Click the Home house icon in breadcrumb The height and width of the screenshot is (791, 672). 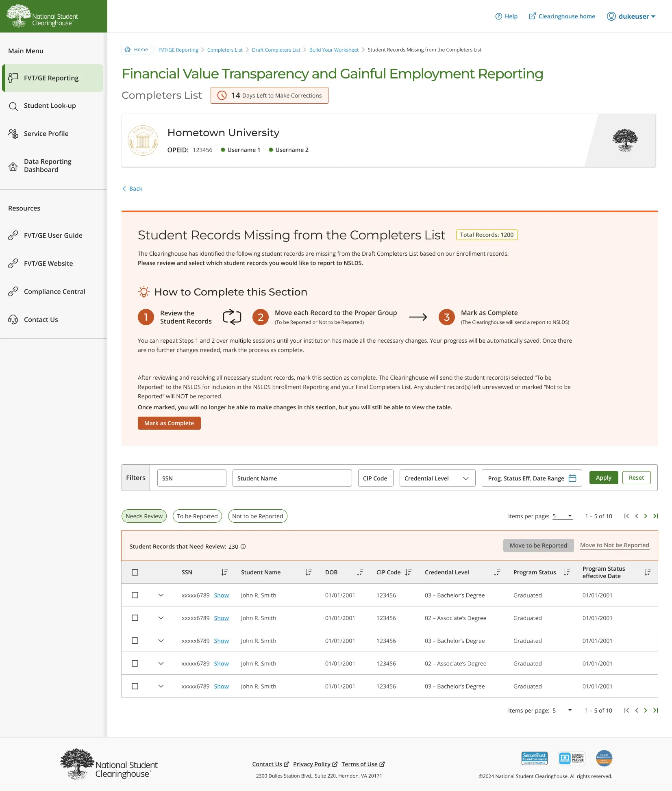tap(128, 50)
